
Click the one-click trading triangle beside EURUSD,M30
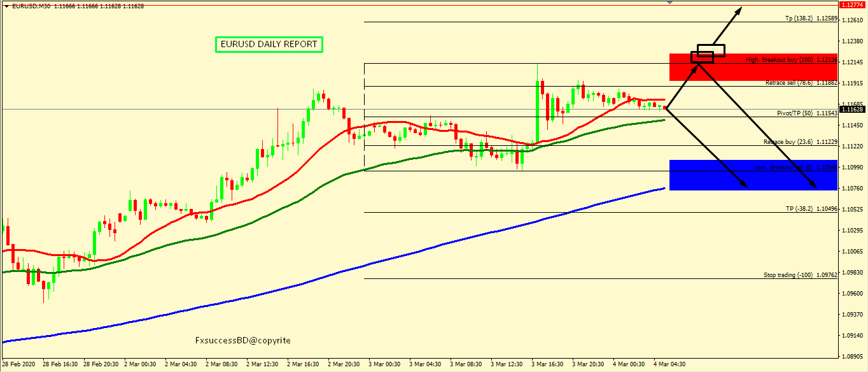pyautogui.click(x=6, y=5)
